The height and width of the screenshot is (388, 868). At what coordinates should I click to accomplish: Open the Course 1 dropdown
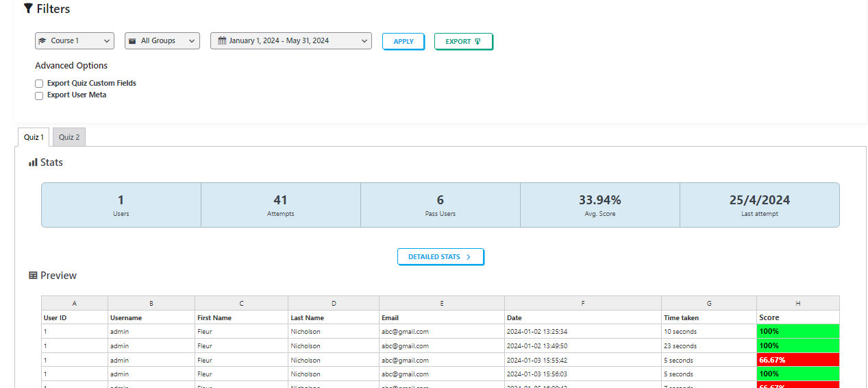click(x=75, y=41)
